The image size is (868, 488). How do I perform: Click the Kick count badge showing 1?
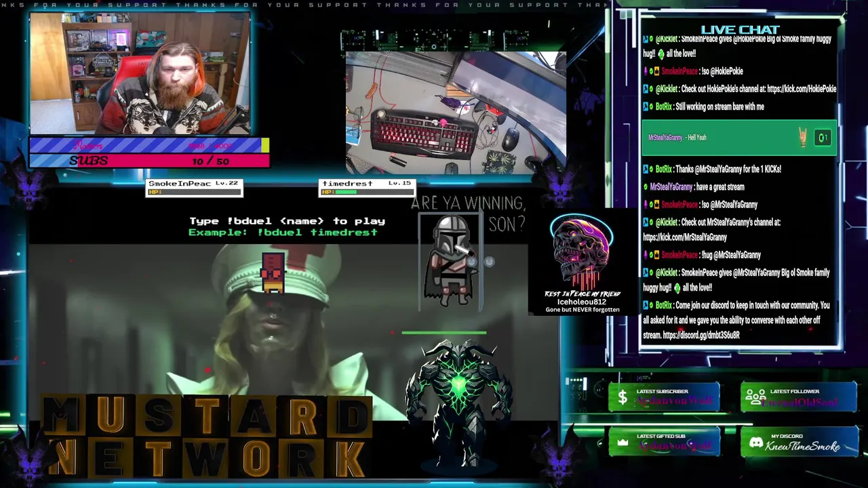[823, 138]
